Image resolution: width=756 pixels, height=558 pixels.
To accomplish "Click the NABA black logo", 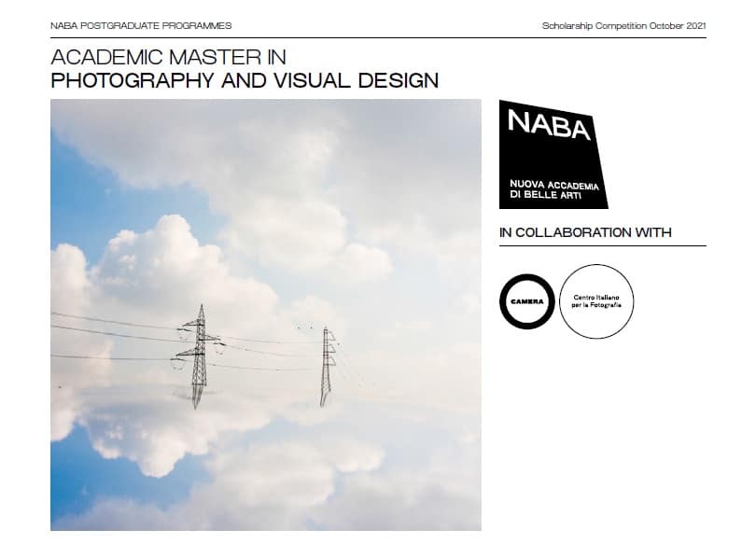I will click(553, 154).
